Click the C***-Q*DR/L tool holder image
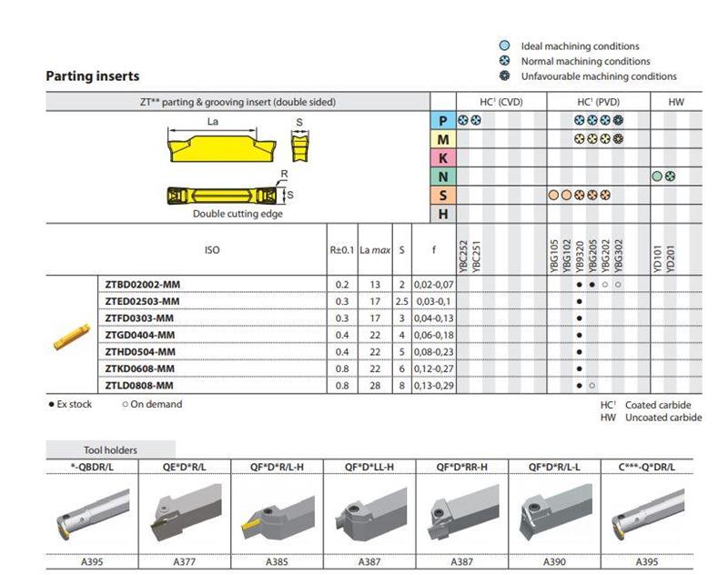 pyautogui.click(x=646, y=514)
